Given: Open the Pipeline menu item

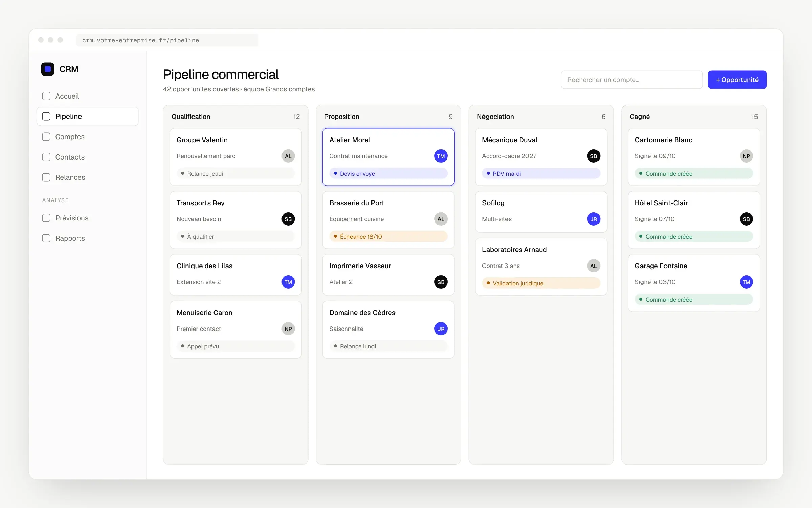Looking at the screenshot, I should point(88,117).
